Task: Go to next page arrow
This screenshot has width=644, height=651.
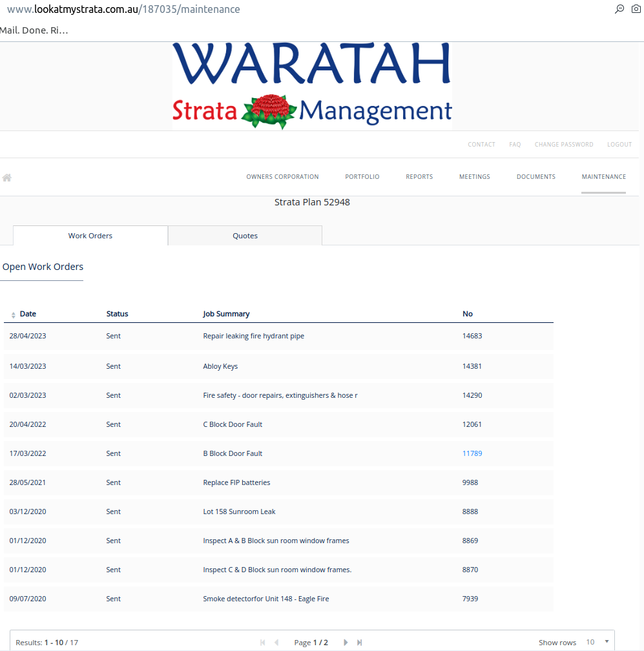Action: (x=346, y=642)
